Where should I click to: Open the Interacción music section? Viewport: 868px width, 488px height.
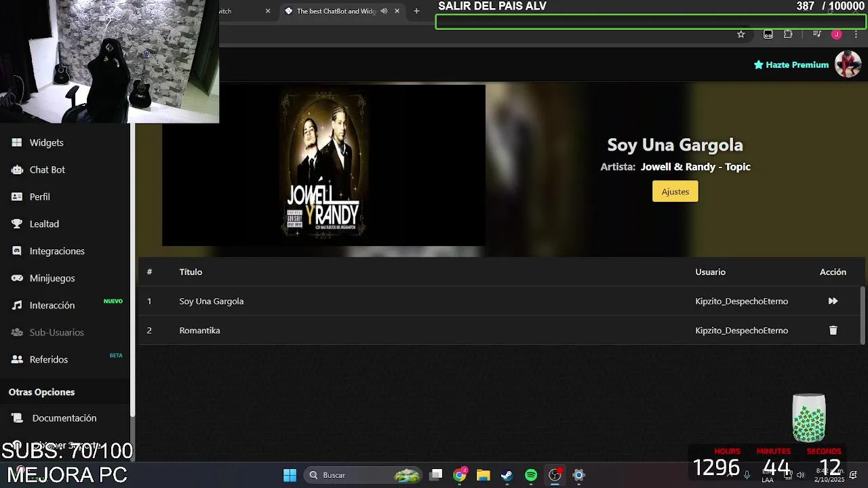pyautogui.click(x=52, y=305)
